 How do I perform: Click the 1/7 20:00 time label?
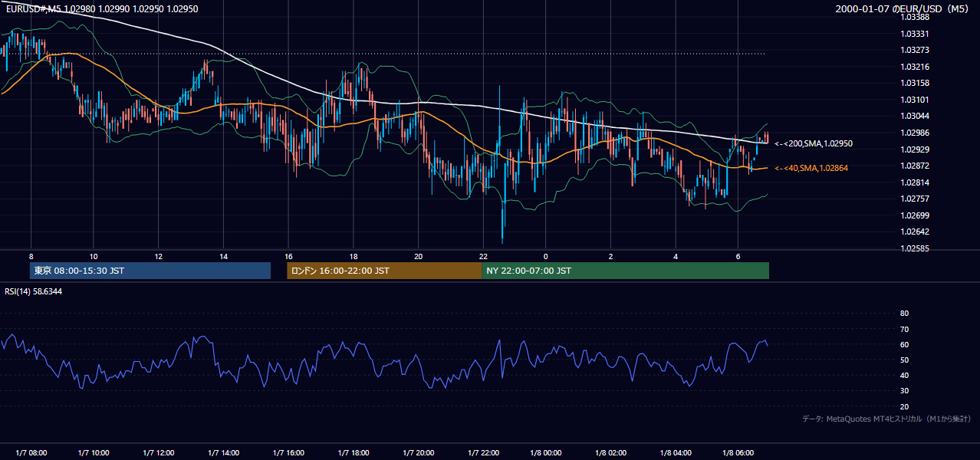418,452
